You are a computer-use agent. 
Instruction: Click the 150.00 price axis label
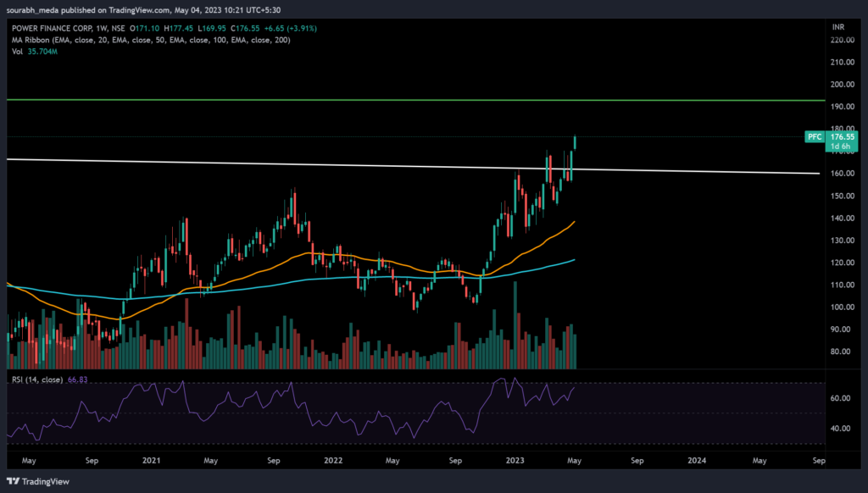[843, 196]
